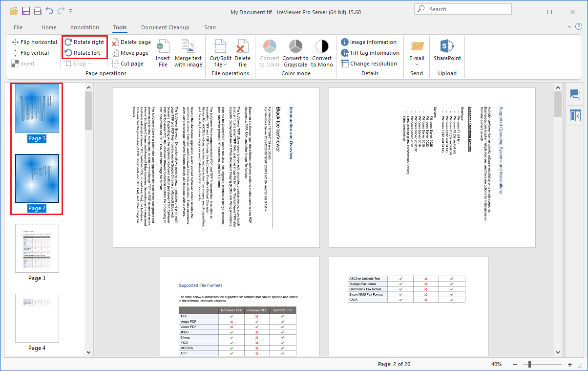Click Delete page
Image resolution: width=588 pixels, height=371 pixels.
(131, 42)
